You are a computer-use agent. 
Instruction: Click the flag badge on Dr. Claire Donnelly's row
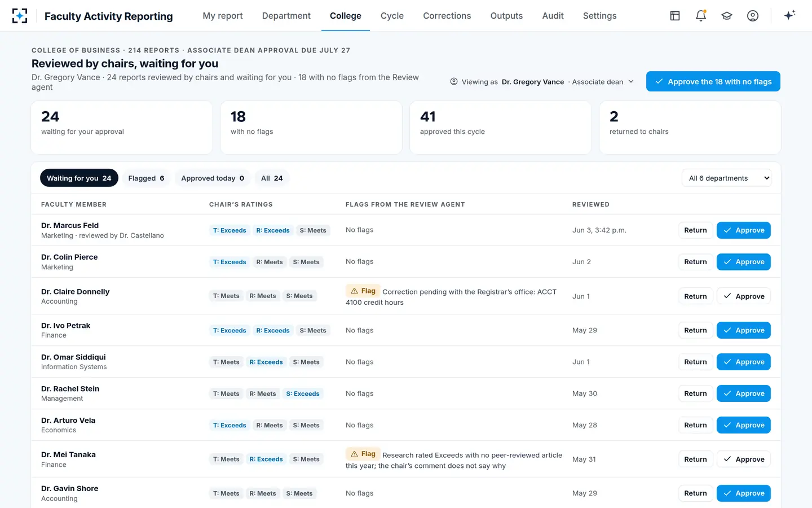pos(363,291)
